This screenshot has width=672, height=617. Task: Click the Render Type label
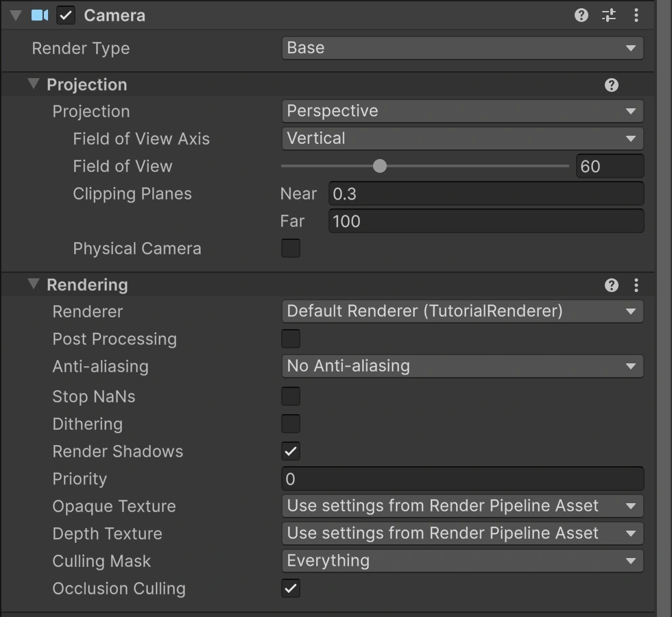pos(81,49)
